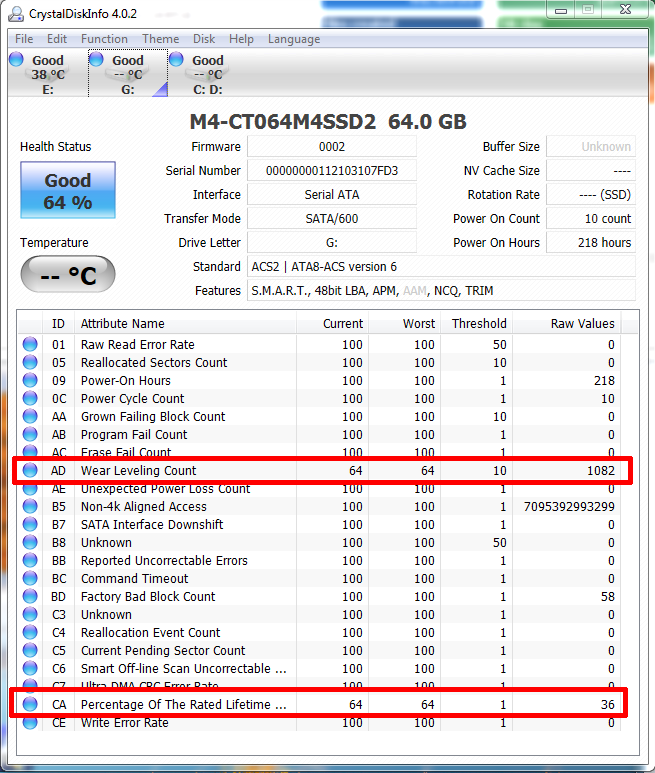Click the Standard field ACS2 | ATA8-ACS version 6

click(x=441, y=267)
